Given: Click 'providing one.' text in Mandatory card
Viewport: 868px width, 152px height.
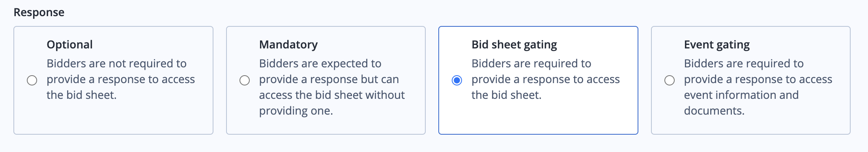Looking at the screenshot, I should [x=296, y=111].
